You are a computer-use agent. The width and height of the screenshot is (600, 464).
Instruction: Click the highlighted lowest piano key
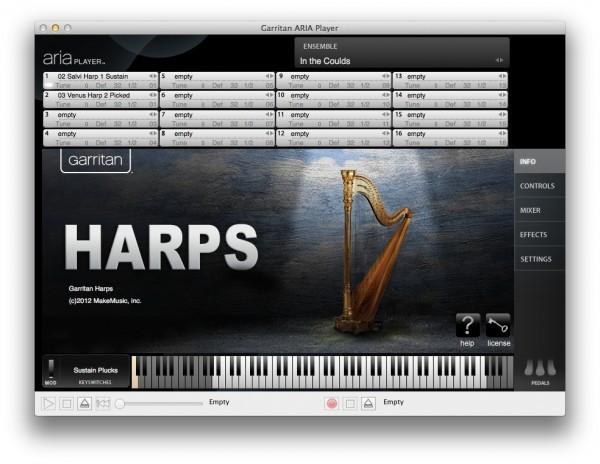[134, 372]
